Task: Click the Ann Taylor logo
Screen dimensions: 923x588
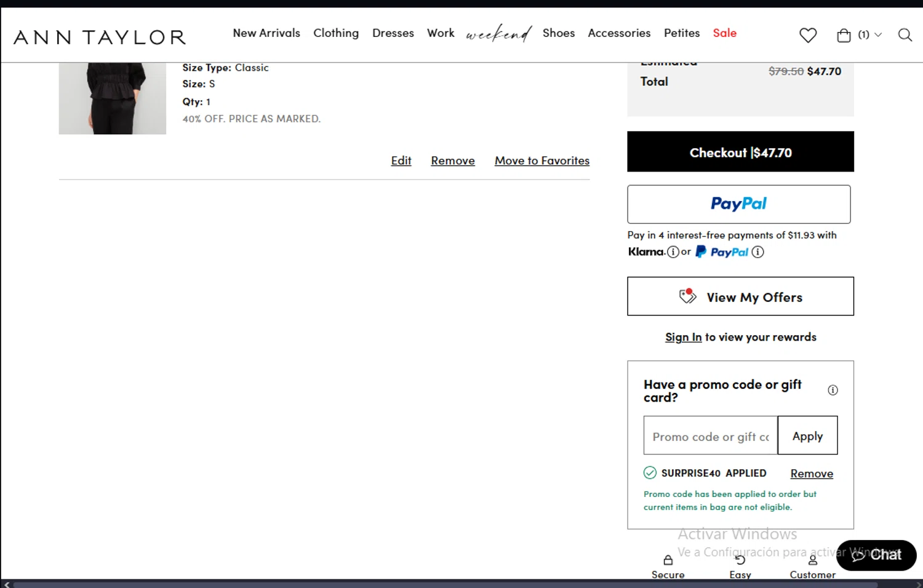Action: [x=100, y=38]
